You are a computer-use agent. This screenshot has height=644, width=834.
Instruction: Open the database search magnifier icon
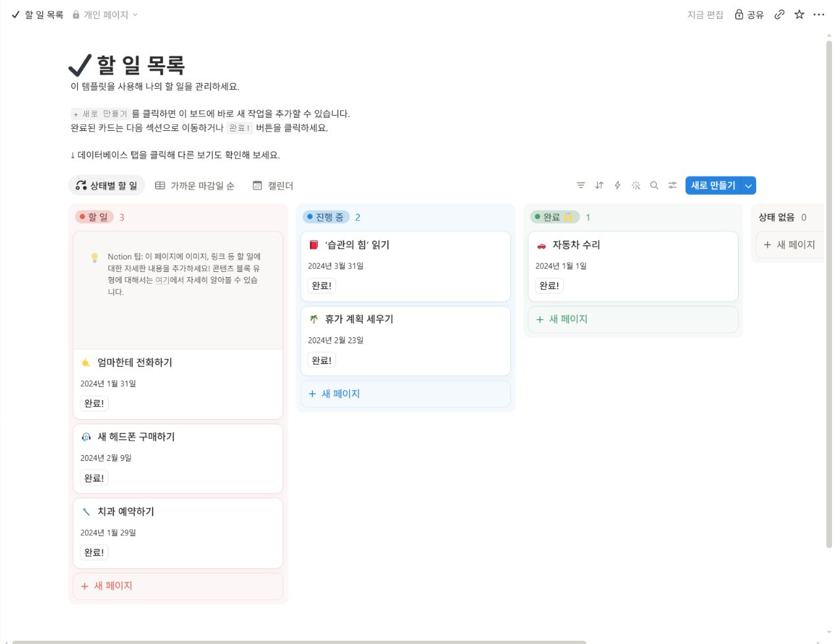[x=654, y=186]
